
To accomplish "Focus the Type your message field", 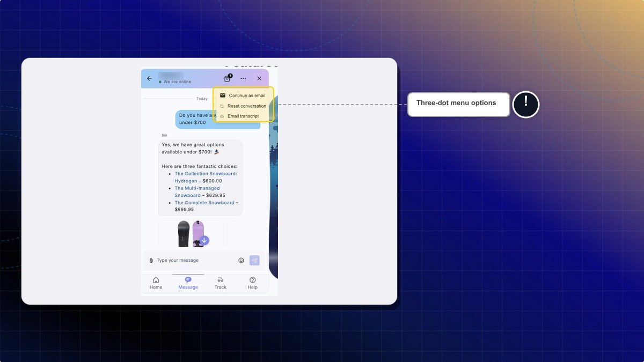I will pos(195,260).
